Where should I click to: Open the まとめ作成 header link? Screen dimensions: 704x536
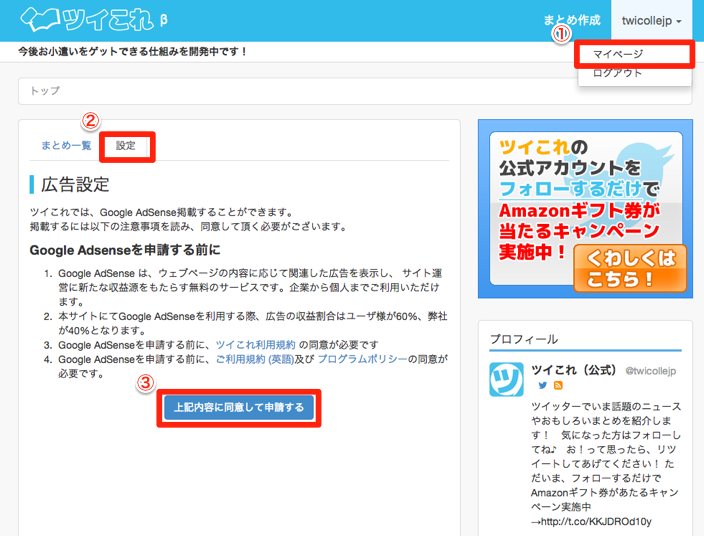tap(572, 20)
